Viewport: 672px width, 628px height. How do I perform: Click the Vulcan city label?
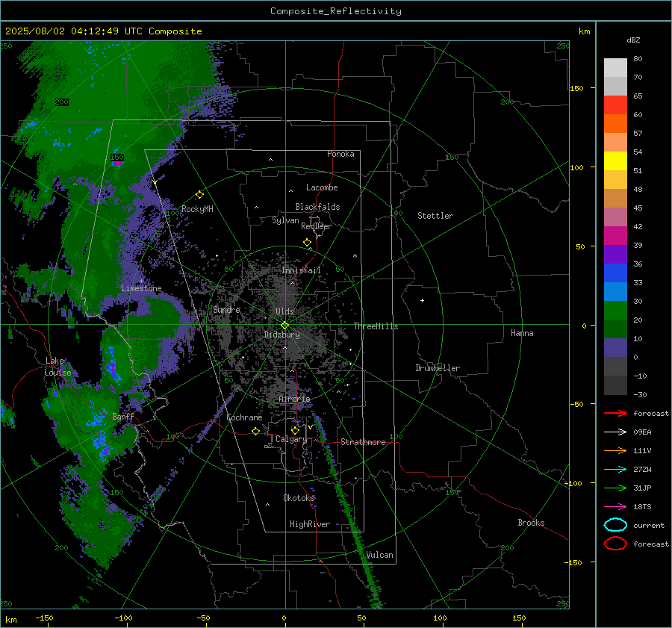[x=379, y=555]
